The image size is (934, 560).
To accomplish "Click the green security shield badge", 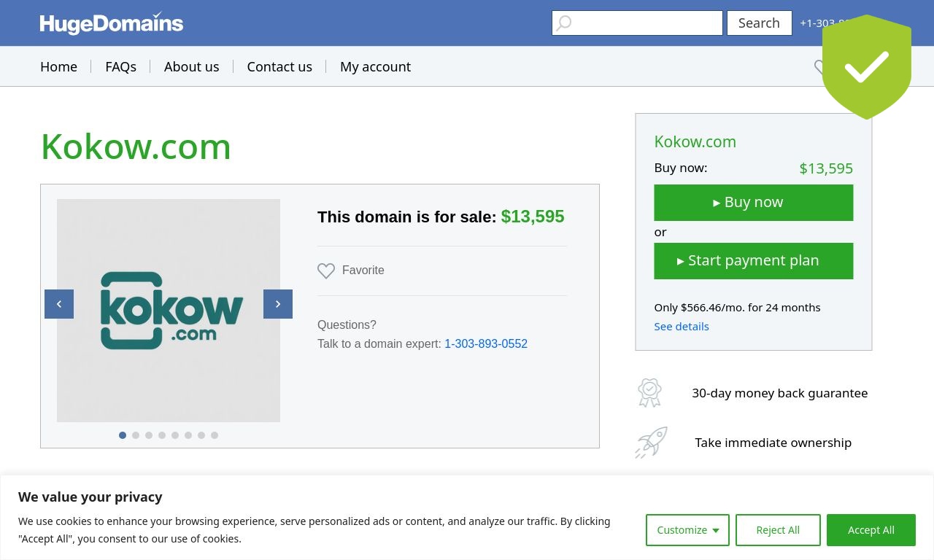I will (x=867, y=67).
